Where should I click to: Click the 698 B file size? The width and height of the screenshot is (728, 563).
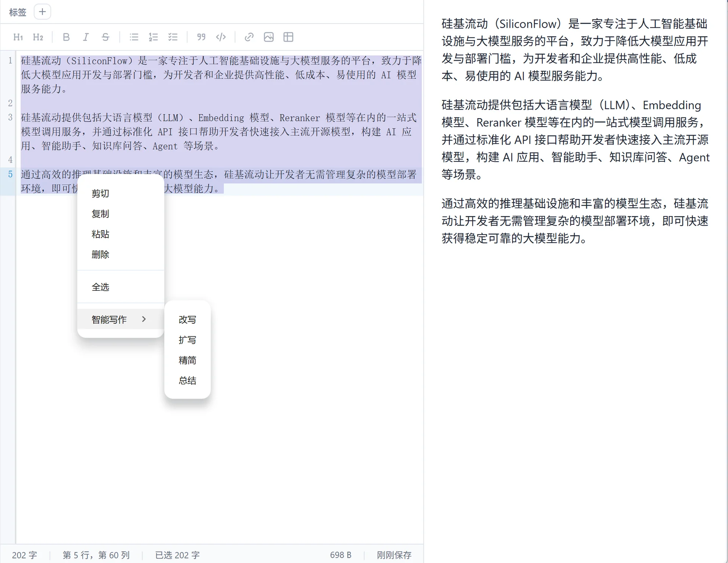coord(340,555)
